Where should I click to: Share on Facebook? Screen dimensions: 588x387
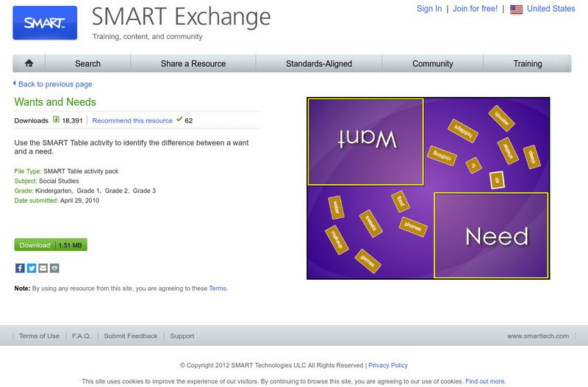point(20,268)
